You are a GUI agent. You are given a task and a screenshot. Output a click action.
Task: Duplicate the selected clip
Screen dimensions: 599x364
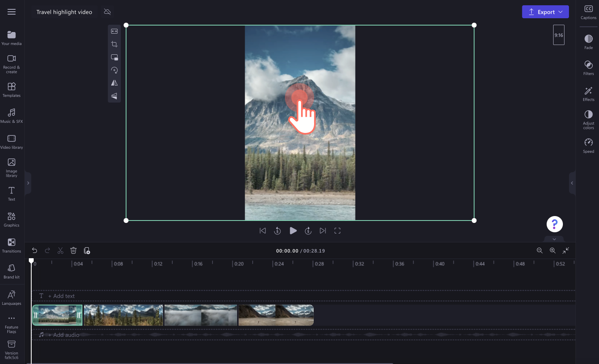click(87, 251)
